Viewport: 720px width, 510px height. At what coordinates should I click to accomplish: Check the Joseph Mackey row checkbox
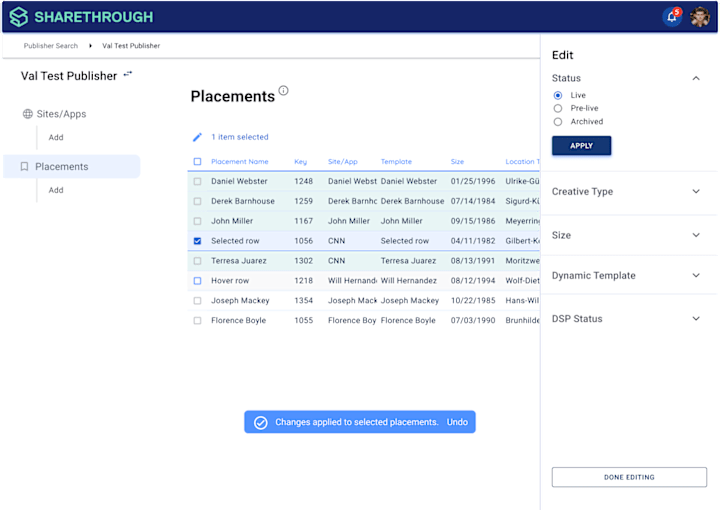pos(197,301)
